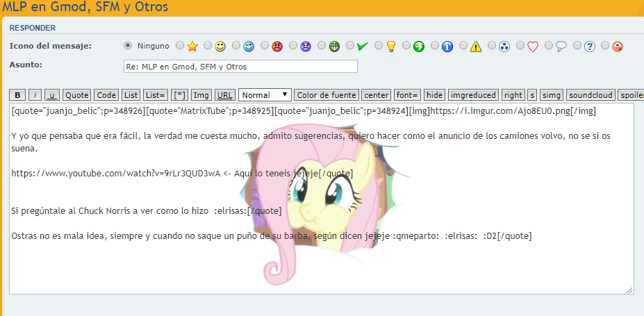Insert right alignment tag
This screenshot has height=316, width=644.
click(x=513, y=95)
